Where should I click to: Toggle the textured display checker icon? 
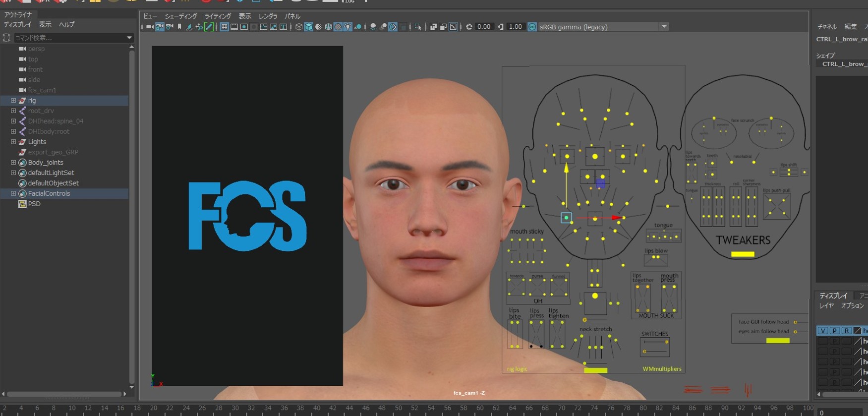338,27
